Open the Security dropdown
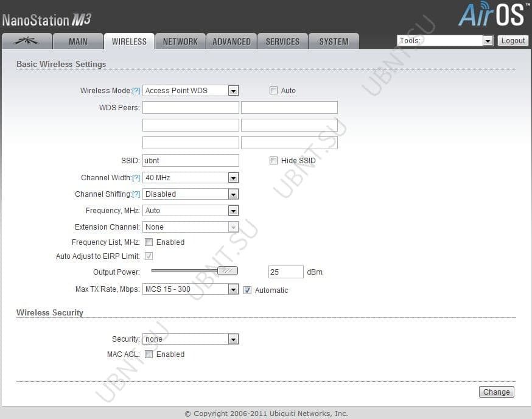532x419 pixels. (x=191, y=339)
